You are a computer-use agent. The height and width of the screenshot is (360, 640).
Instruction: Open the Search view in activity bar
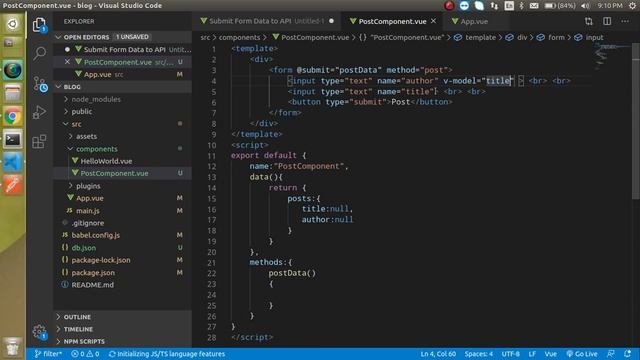(x=40, y=53)
